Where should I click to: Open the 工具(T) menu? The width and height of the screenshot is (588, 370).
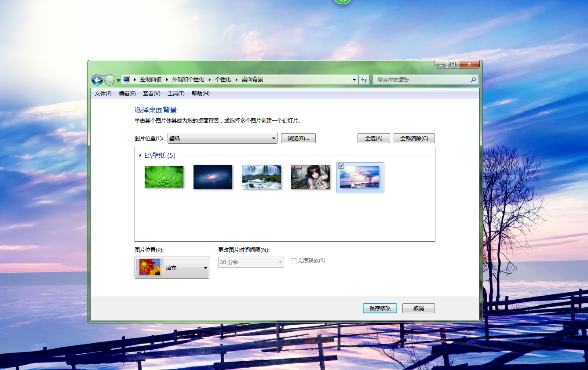(x=176, y=94)
